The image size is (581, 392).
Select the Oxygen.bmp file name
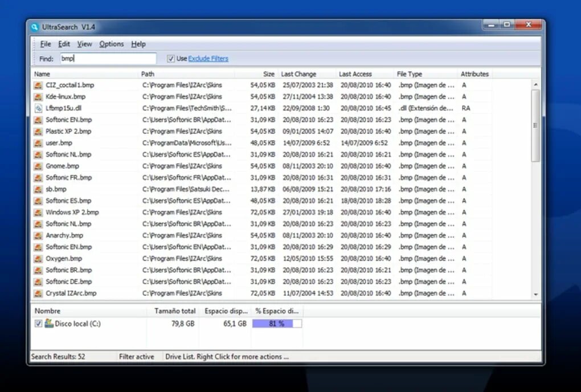click(64, 259)
